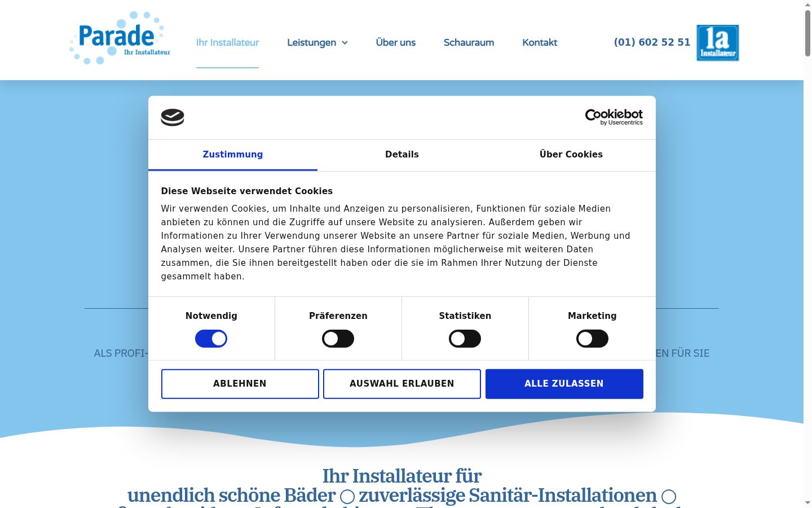The image size is (812, 508).
Task: Go to the Über uns page
Action: [x=396, y=42]
